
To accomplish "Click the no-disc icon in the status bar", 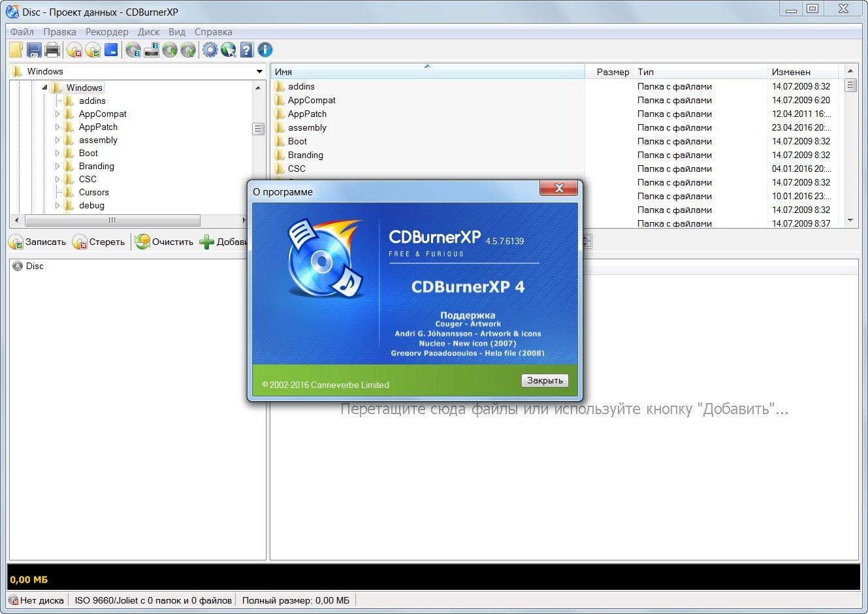I will pos(13,600).
